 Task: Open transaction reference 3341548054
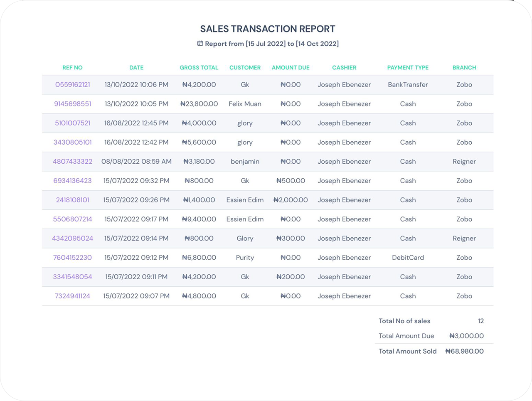coord(72,277)
